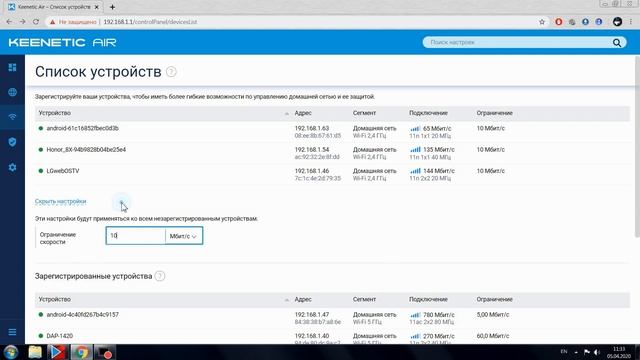Click the Keenetic Air logo
640x360 pixels.
click(x=62, y=42)
